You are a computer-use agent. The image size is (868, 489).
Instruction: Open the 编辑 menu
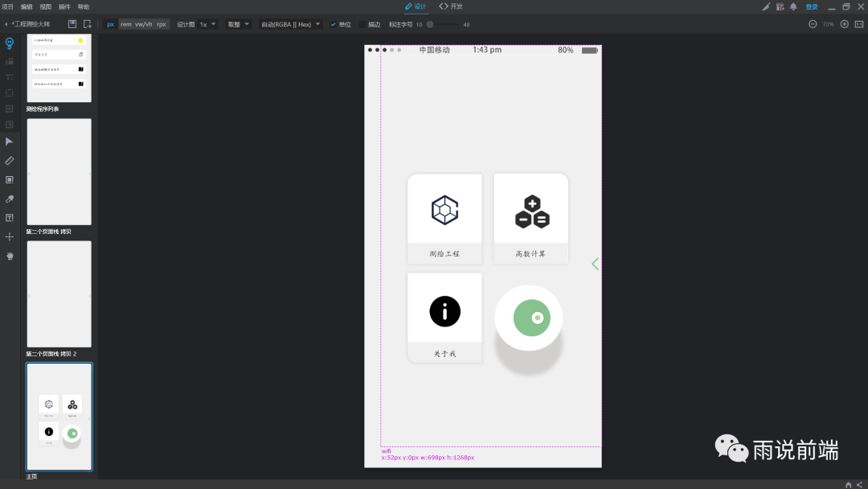pos(27,6)
